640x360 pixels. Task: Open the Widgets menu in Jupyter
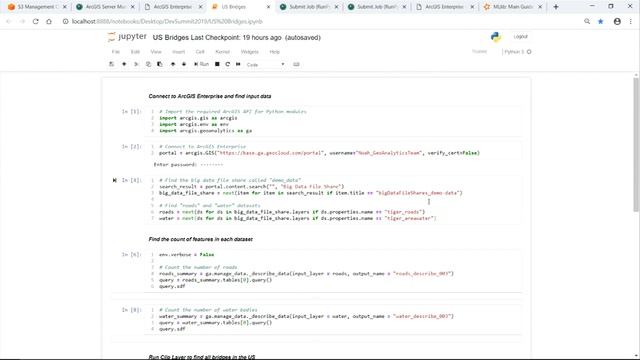pos(249,52)
